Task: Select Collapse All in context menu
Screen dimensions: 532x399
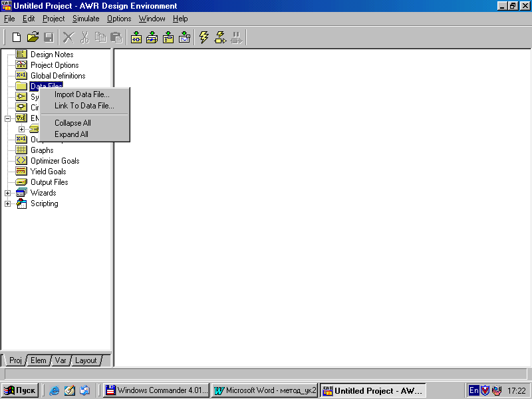Action: click(85, 123)
